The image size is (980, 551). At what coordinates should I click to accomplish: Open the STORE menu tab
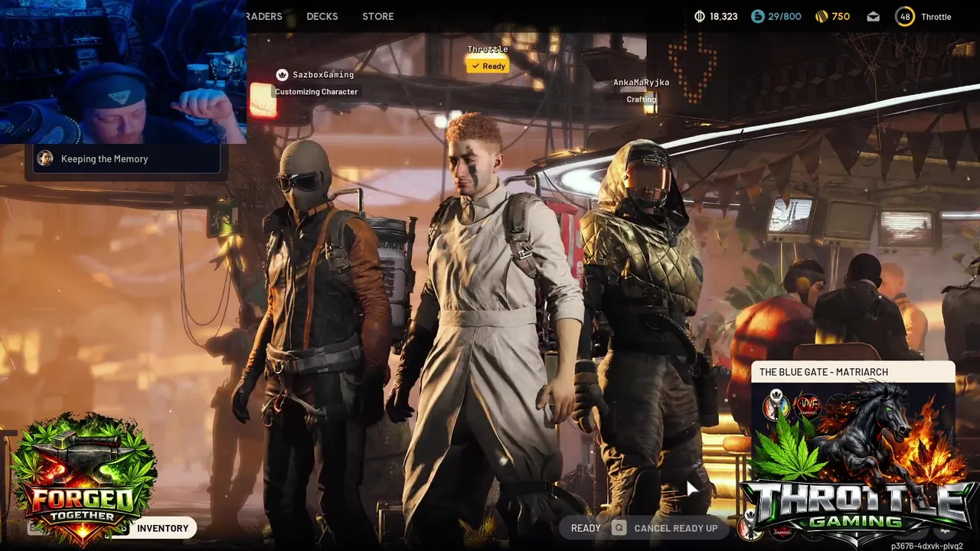click(x=377, y=16)
